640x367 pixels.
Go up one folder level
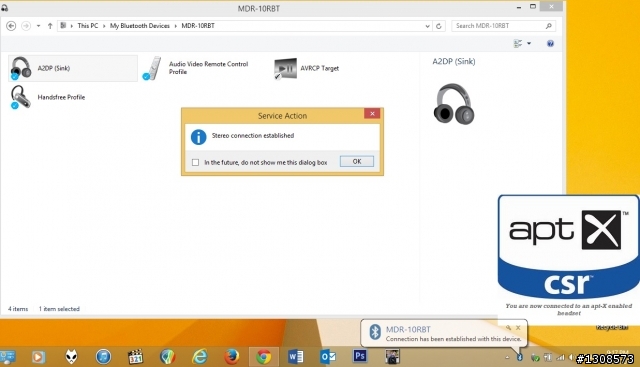(50, 26)
